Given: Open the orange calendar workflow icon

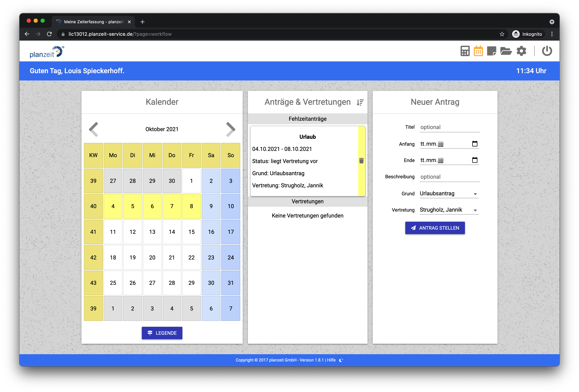Looking at the screenshot, I should 478,51.
